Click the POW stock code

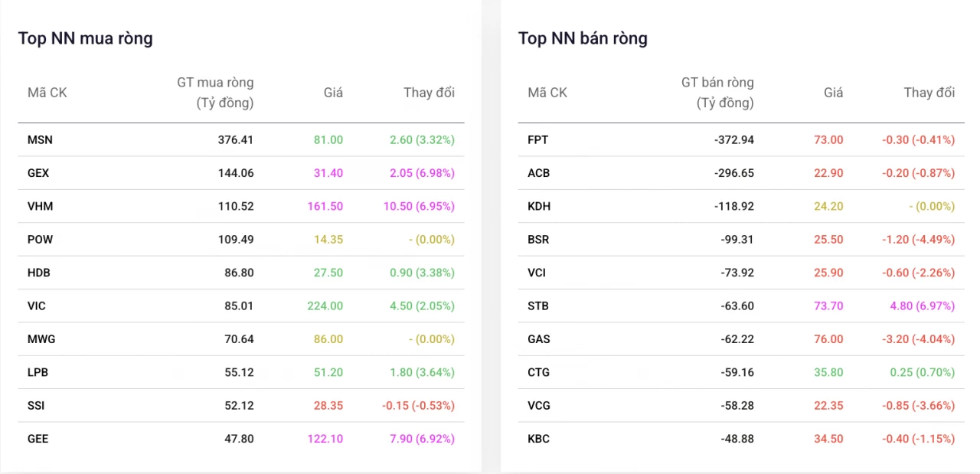[x=40, y=240]
